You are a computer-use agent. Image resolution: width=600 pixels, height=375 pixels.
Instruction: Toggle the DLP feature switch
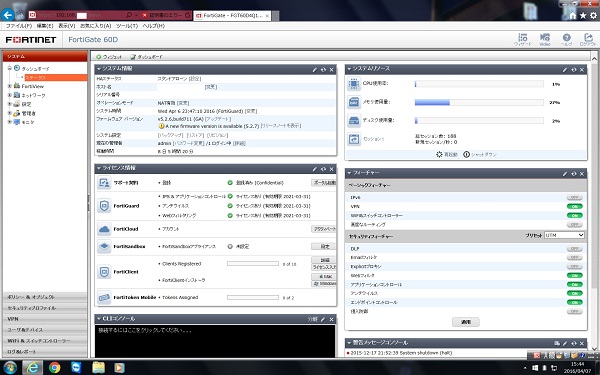574,249
